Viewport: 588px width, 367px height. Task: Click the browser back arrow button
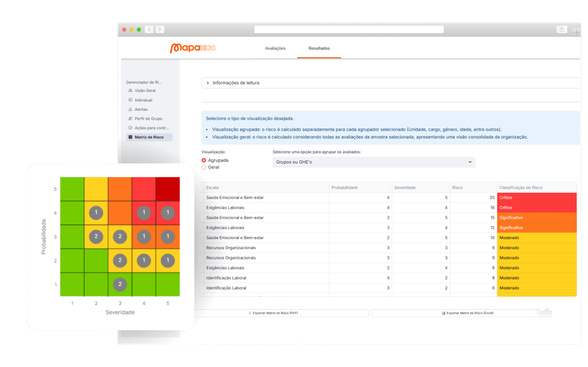click(x=149, y=29)
